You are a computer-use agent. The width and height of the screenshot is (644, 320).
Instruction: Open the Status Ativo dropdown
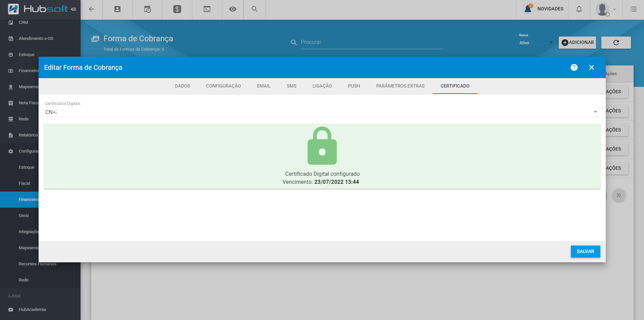pyautogui.click(x=536, y=43)
